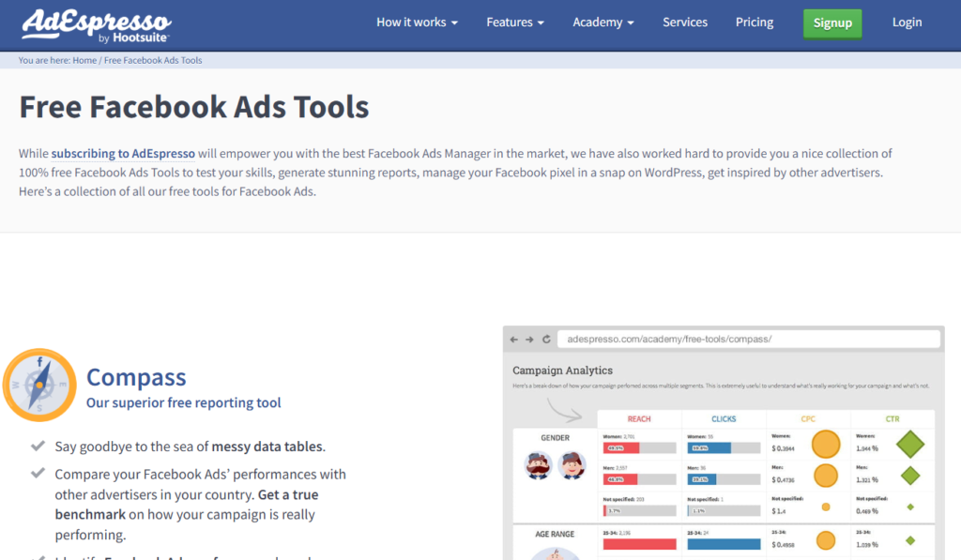Follow the subscribing to AdEspresso link

(x=123, y=153)
